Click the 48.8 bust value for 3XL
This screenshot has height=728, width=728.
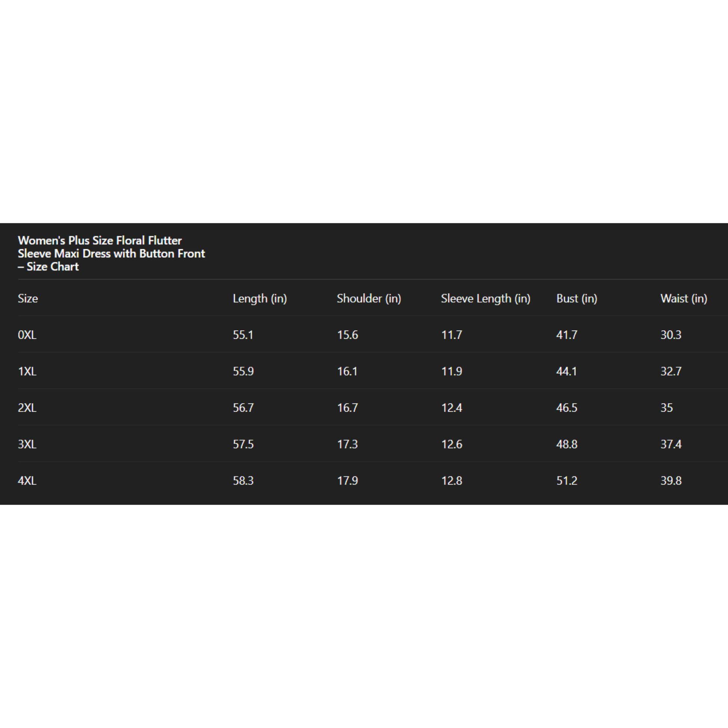(567, 444)
